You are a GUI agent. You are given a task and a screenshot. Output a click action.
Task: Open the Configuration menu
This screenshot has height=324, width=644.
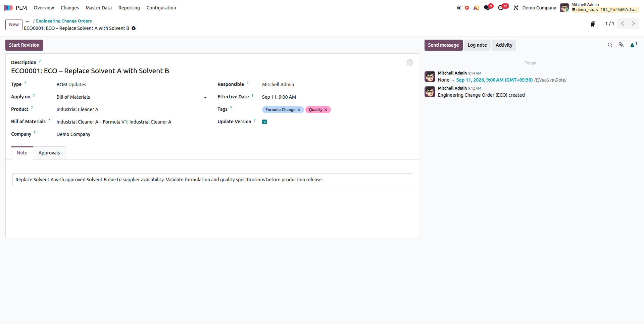(161, 8)
